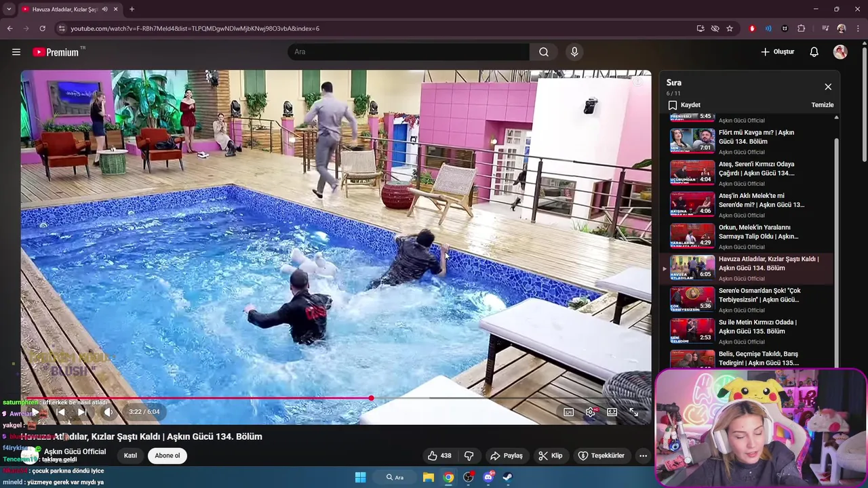Screen dimensions: 868x488
Task: Save the queue with Kaydet
Action: click(684, 105)
